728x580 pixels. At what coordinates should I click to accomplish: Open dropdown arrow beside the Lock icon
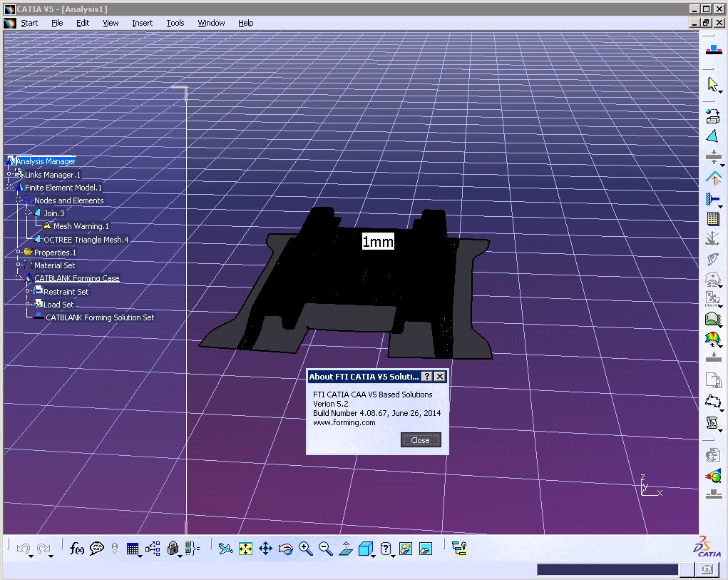pyautogui.click(x=180, y=556)
